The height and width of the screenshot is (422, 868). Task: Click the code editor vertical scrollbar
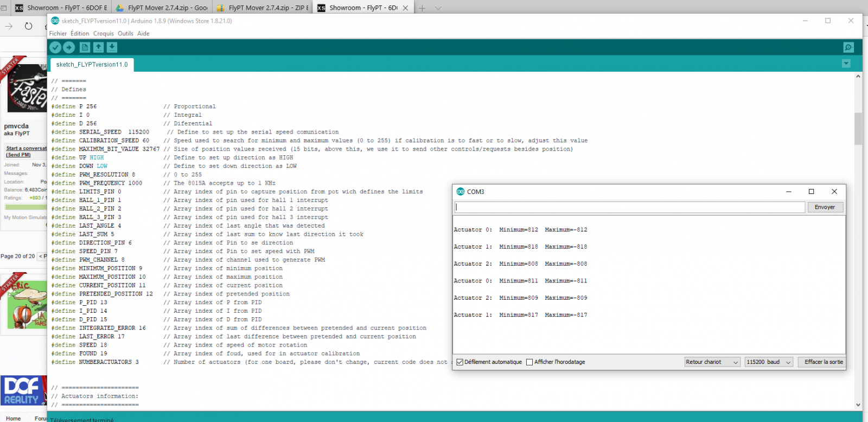[x=858, y=129]
